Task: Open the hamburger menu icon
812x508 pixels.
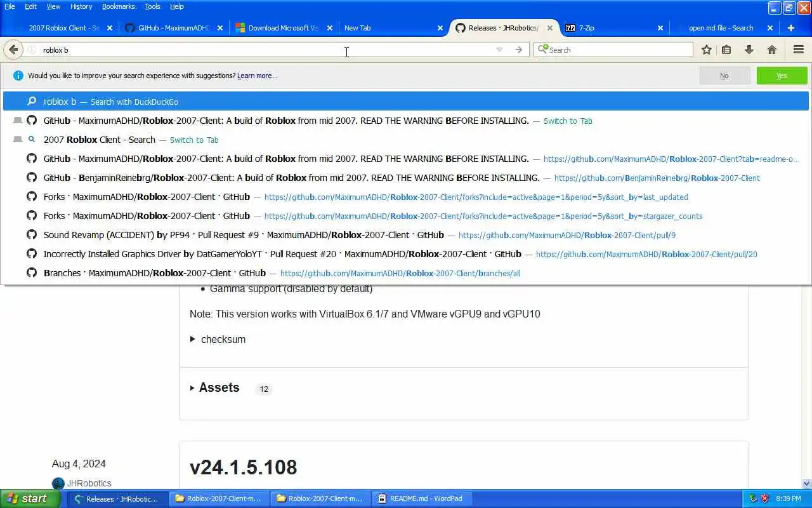Action: point(799,50)
